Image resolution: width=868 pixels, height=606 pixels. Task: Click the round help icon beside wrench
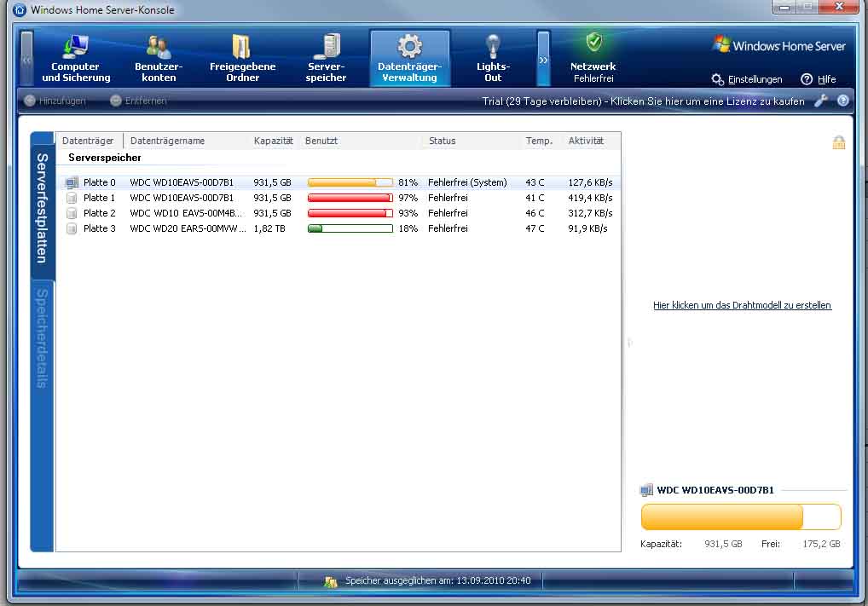coord(843,101)
